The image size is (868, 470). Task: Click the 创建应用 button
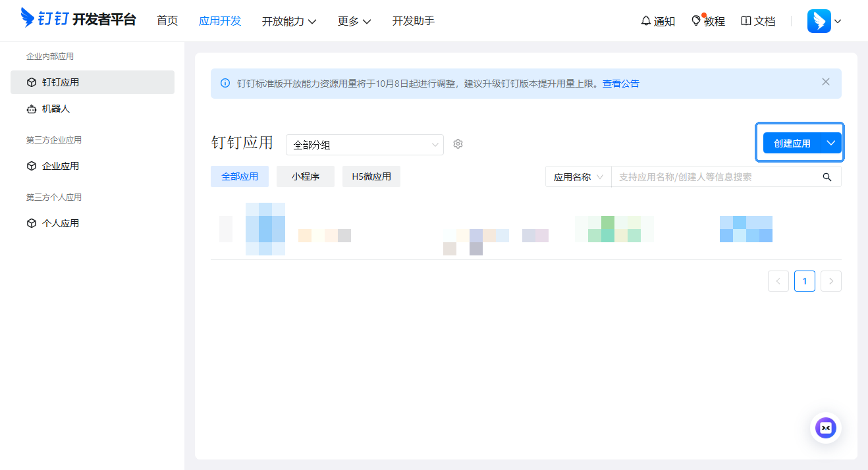(x=792, y=143)
